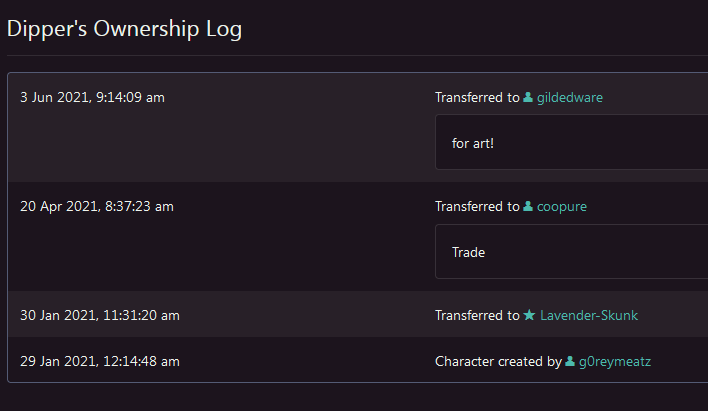Click "Transferred to" text in the gildedware entry
Viewport: 708px width, 411px height.
point(477,98)
